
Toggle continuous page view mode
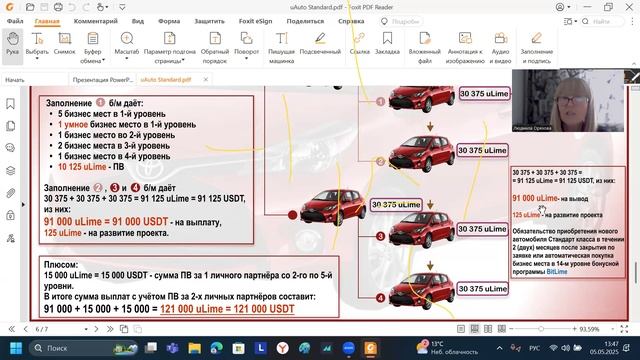coord(474,329)
